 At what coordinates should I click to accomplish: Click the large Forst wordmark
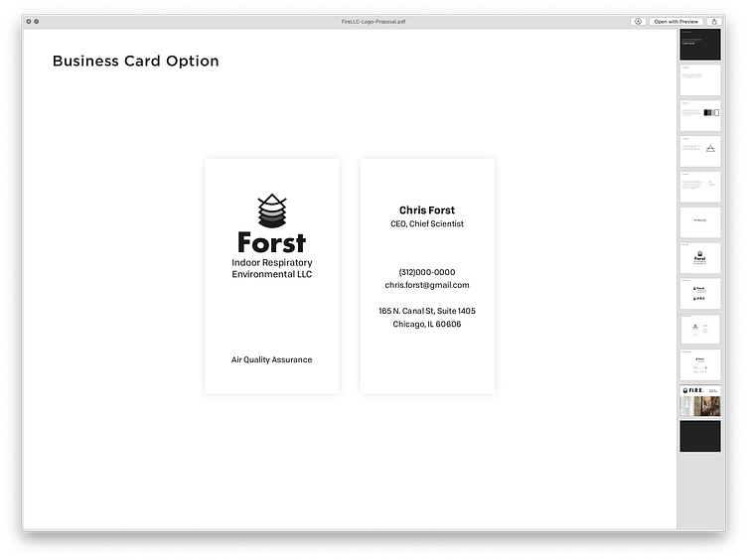point(271,242)
